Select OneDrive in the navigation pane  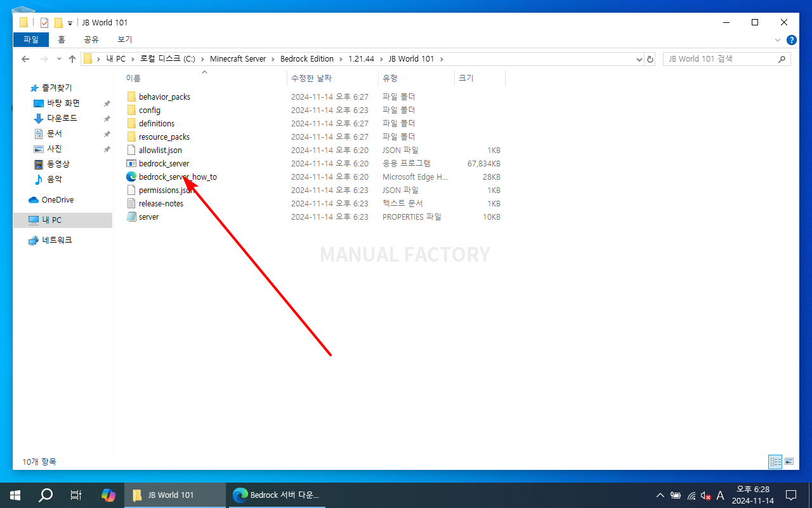click(58, 199)
